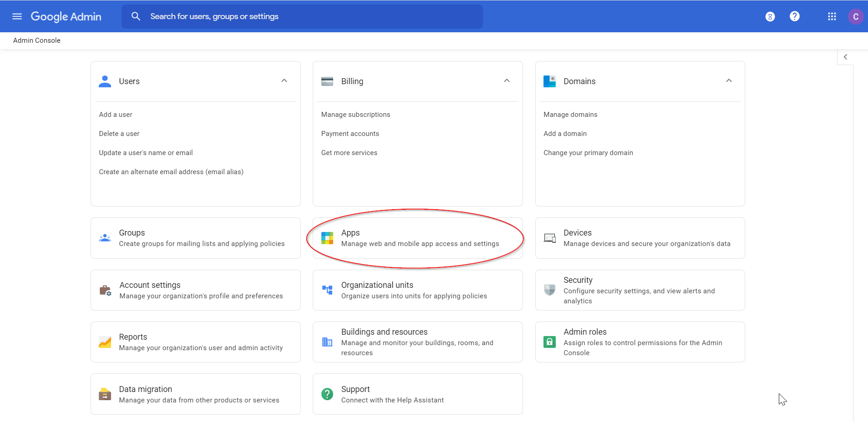The height and width of the screenshot is (422, 868).
Task: Open the account profile avatar
Action: (x=855, y=17)
